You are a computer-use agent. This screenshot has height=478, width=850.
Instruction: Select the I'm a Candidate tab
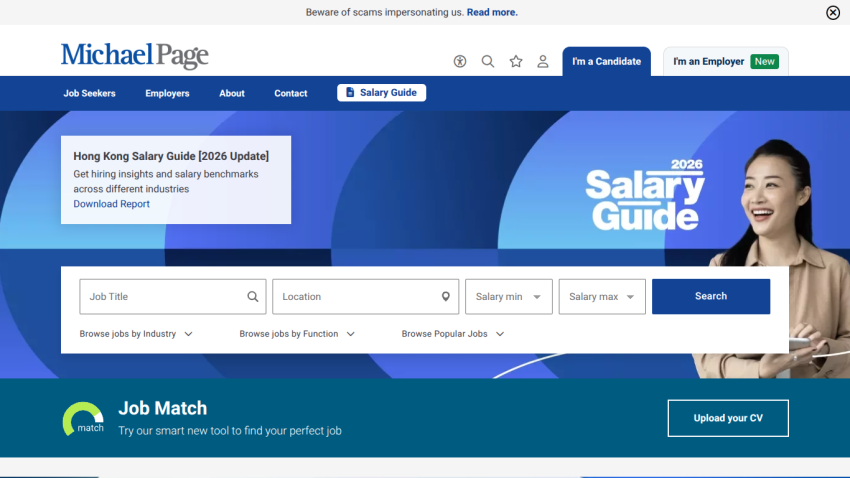click(x=606, y=62)
